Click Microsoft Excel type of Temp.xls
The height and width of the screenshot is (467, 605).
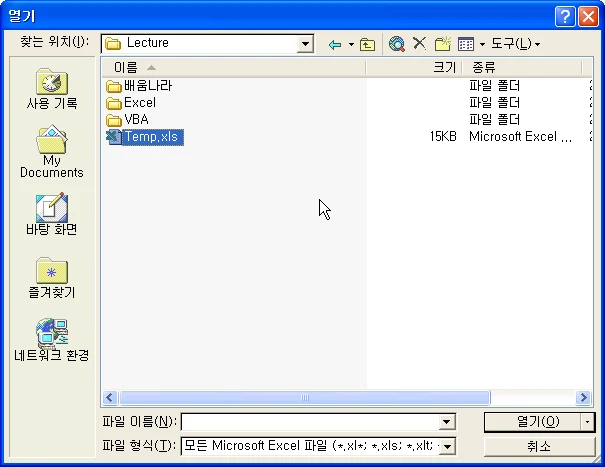[520, 136]
